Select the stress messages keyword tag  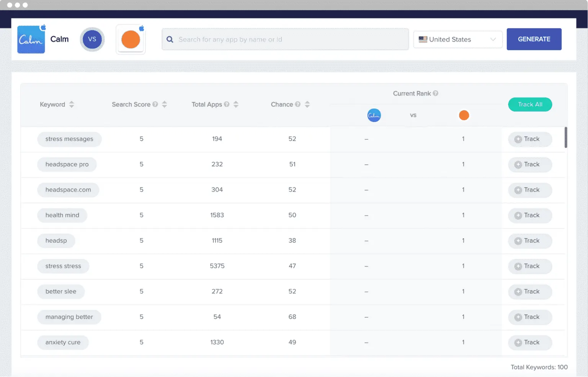[69, 139]
